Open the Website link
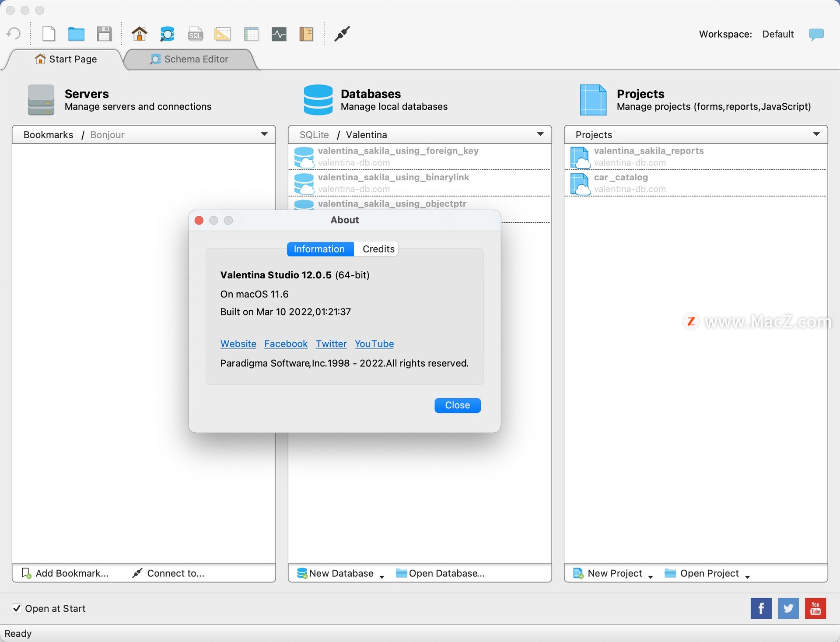 [x=238, y=344]
